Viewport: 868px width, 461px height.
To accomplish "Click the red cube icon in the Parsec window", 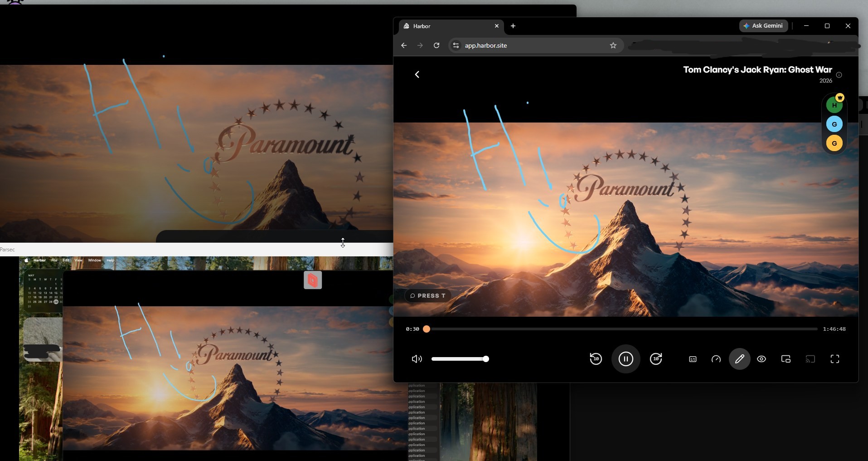I will point(313,280).
